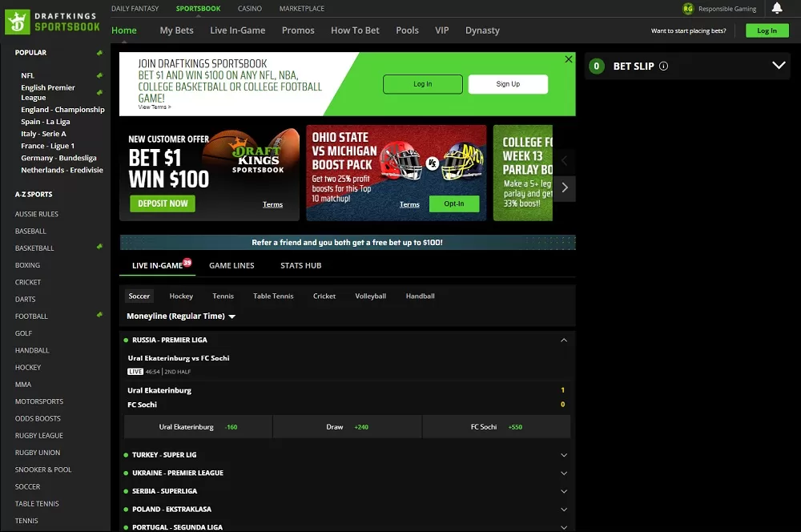801x532 pixels.
Task: Switch to the Game Lines tab
Action: 231,265
